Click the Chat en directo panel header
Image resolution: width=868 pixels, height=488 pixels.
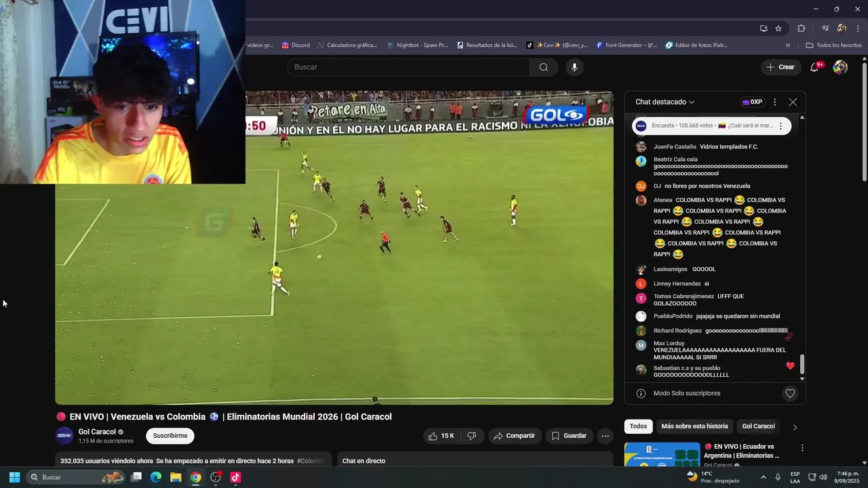point(475,461)
